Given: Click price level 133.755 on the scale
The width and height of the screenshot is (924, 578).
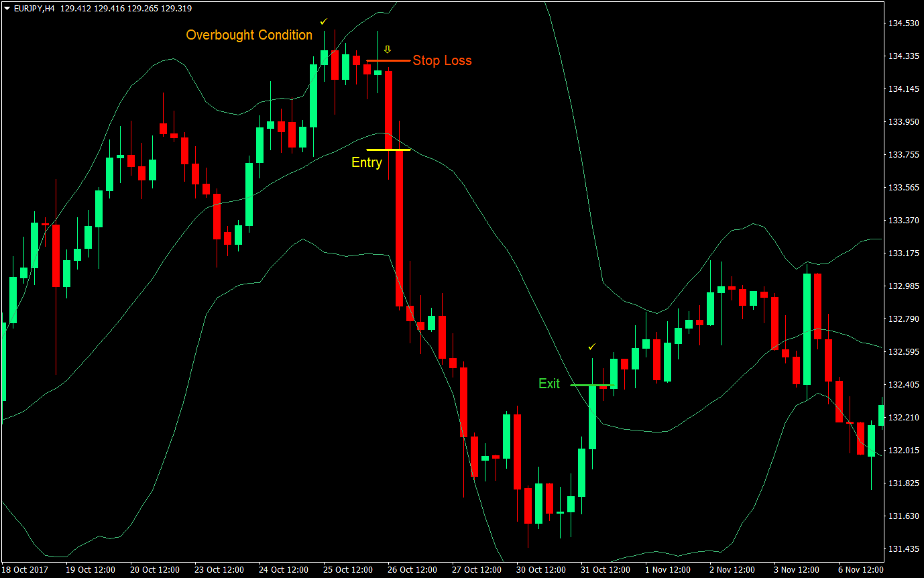Looking at the screenshot, I should click(x=903, y=155).
